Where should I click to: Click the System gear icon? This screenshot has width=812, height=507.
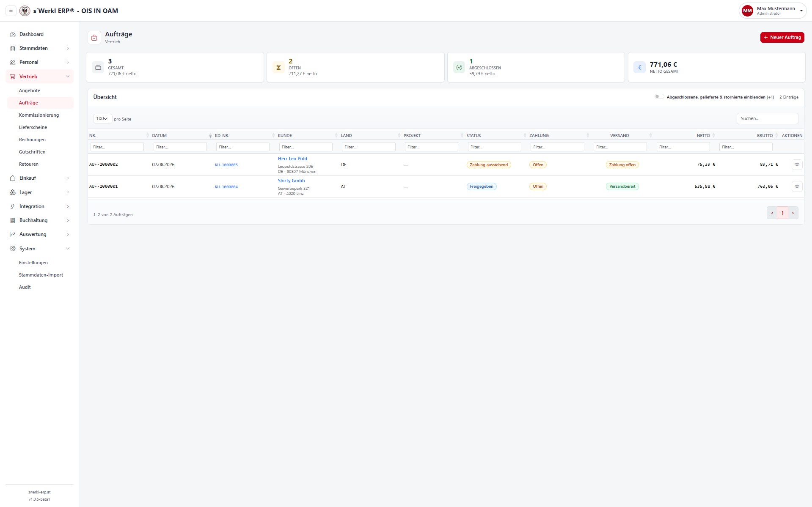coord(13,249)
